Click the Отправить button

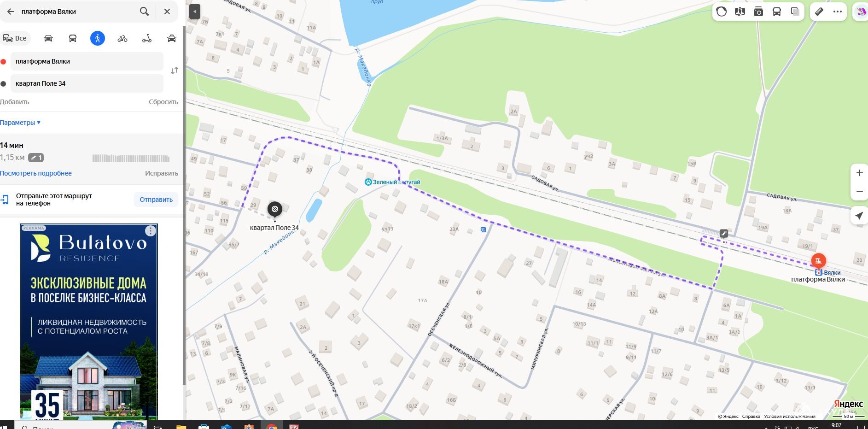156,200
